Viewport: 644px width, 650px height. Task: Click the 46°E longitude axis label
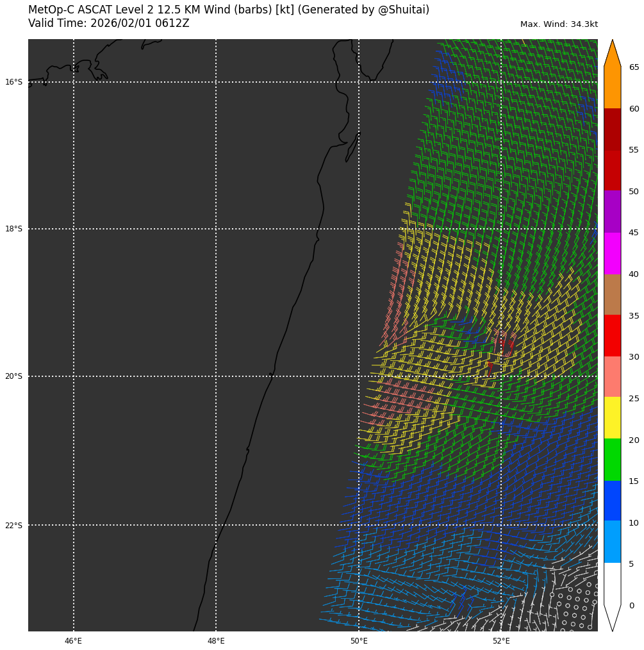pos(74,641)
